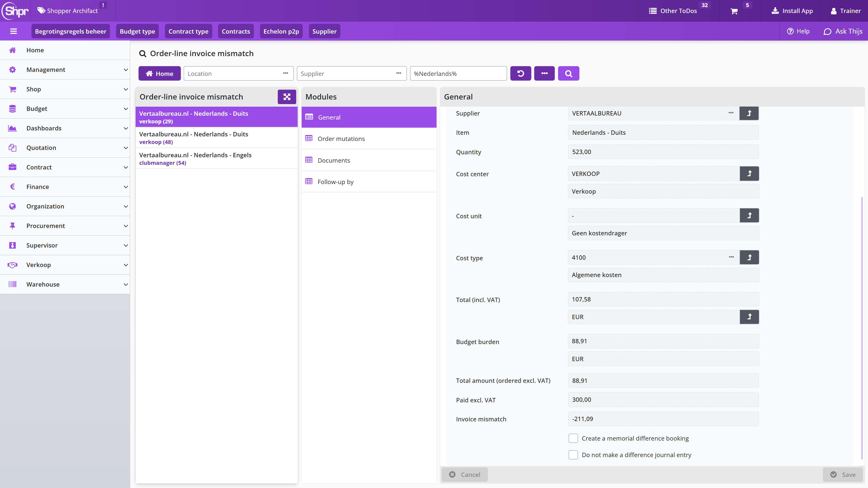Open the Cost type jump arrow
Viewport: 868px width, 488px height.
point(749,257)
